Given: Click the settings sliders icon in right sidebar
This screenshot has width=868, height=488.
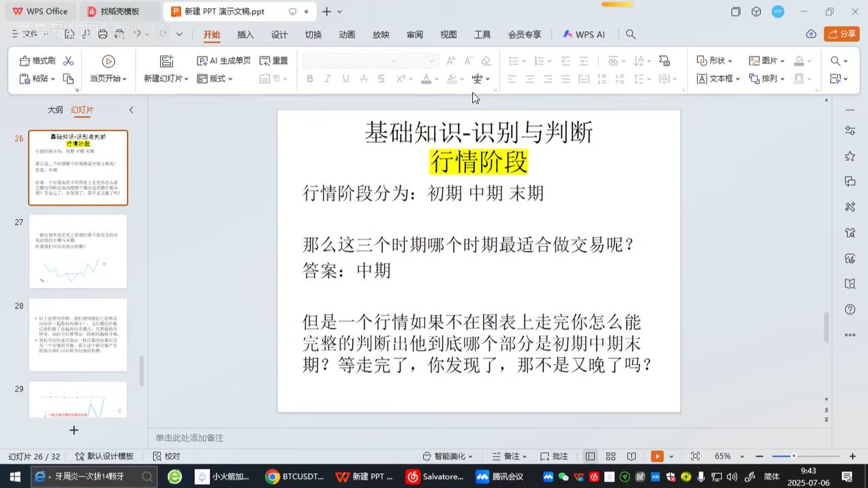Looking at the screenshot, I should (x=850, y=130).
